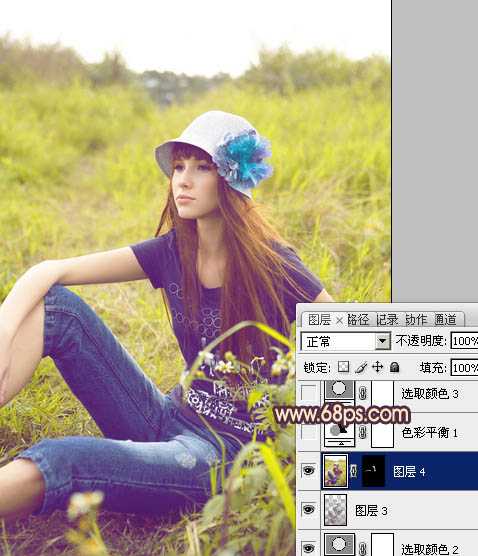This screenshot has width=478, height=556.
Task: Select layer name 图层 3
Action: point(371,510)
